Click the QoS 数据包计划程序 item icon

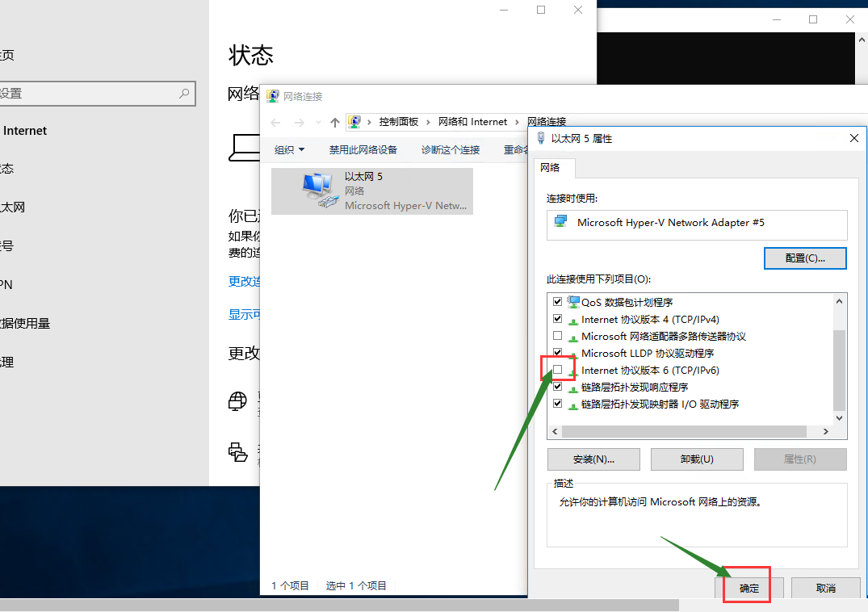[572, 302]
